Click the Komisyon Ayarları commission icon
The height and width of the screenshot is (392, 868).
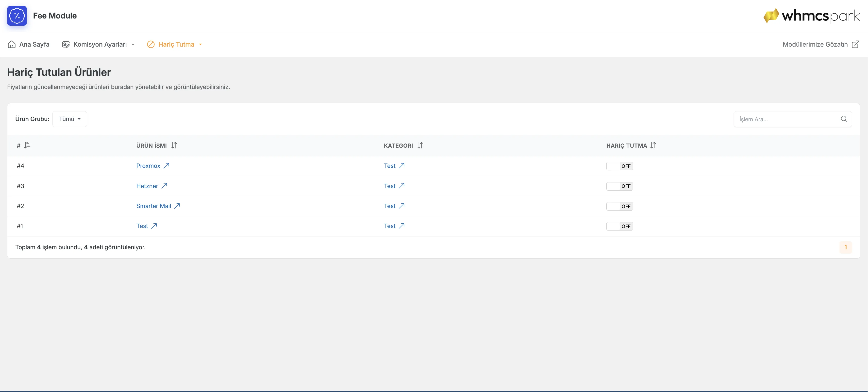tap(66, 45)
